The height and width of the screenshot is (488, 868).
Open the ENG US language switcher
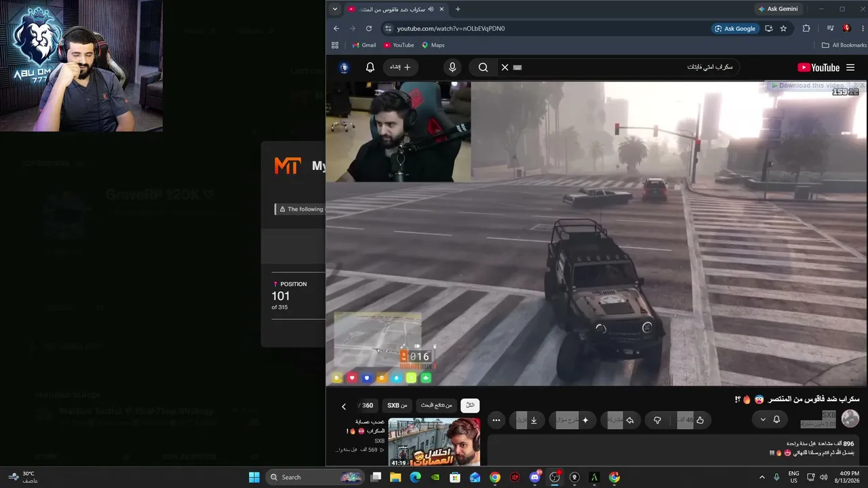793,477
